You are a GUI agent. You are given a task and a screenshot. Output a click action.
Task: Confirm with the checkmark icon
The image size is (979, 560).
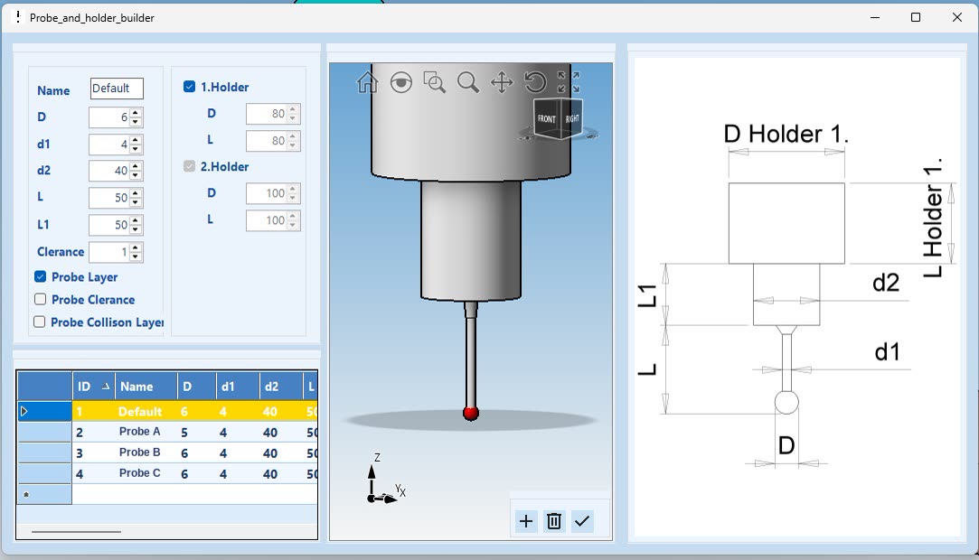[582, 521]
